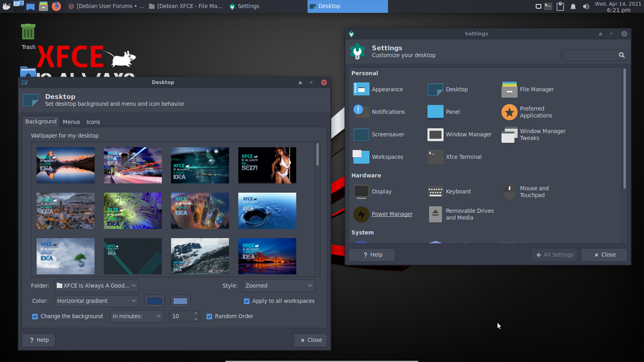This screenshot has height=362, width=644.
Task: Open Panel settings
Action: [443, 112]
